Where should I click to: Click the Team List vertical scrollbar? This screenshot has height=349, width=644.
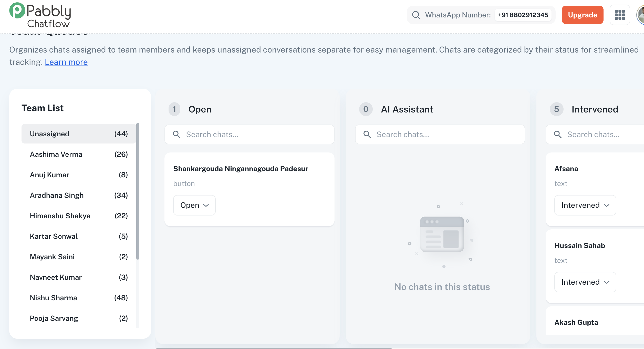tap(138, 191)
